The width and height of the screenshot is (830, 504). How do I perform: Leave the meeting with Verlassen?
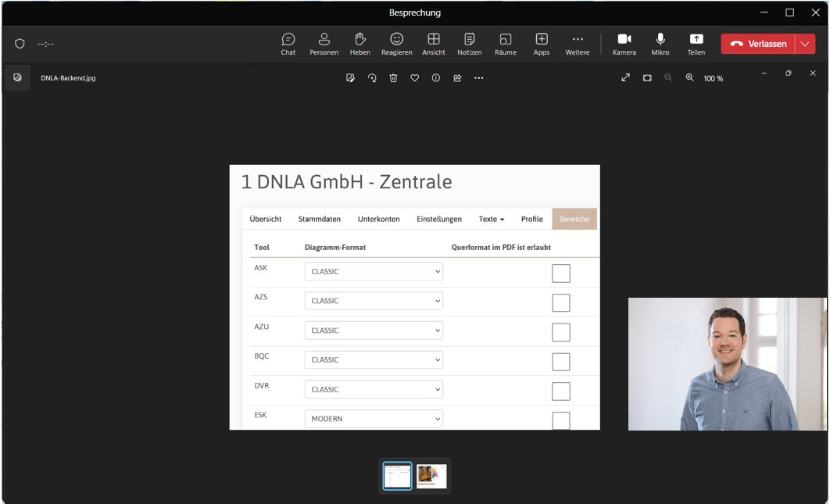[757, 44]
